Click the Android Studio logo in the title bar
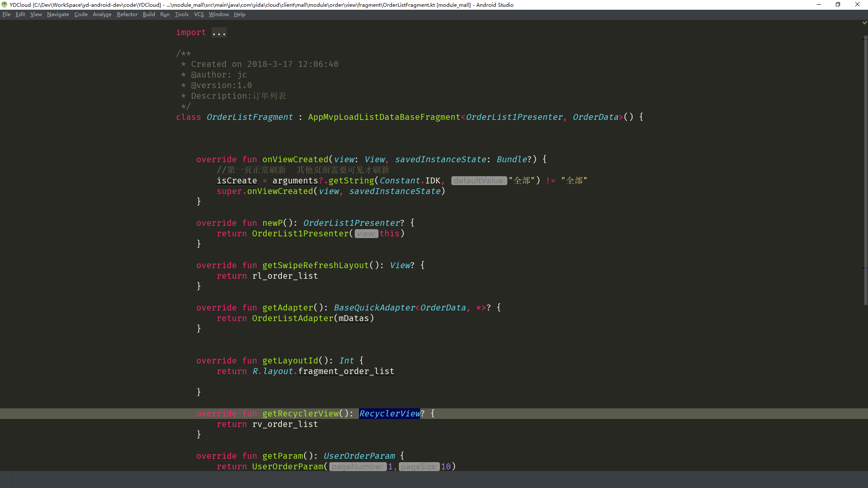 (x=4, y=5)
